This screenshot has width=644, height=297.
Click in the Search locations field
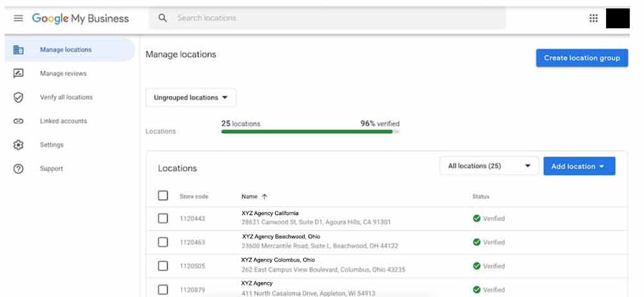click(327, 18)
